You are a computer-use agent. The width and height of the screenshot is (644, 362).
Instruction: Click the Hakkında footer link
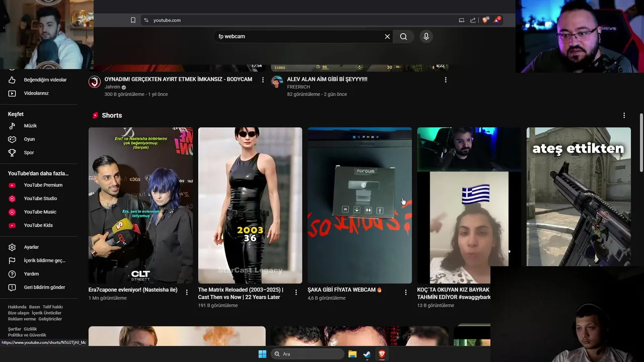click(17, 307)
